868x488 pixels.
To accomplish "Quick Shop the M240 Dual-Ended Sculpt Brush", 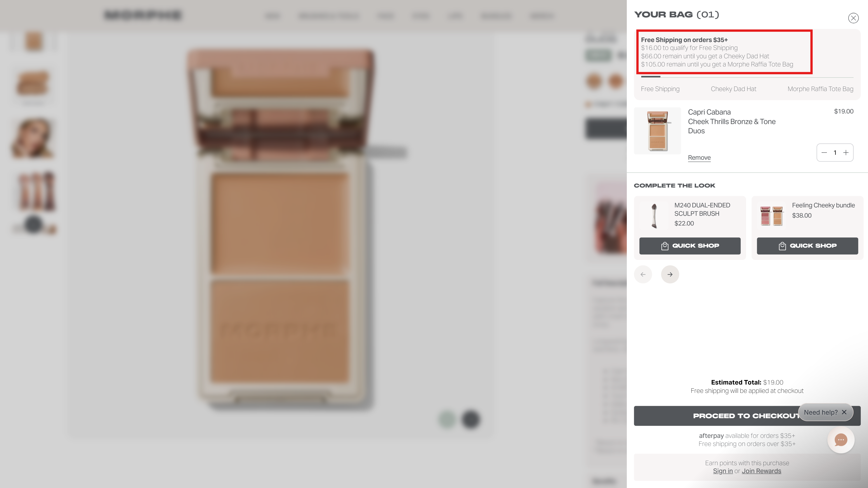I will coord(690,246).
